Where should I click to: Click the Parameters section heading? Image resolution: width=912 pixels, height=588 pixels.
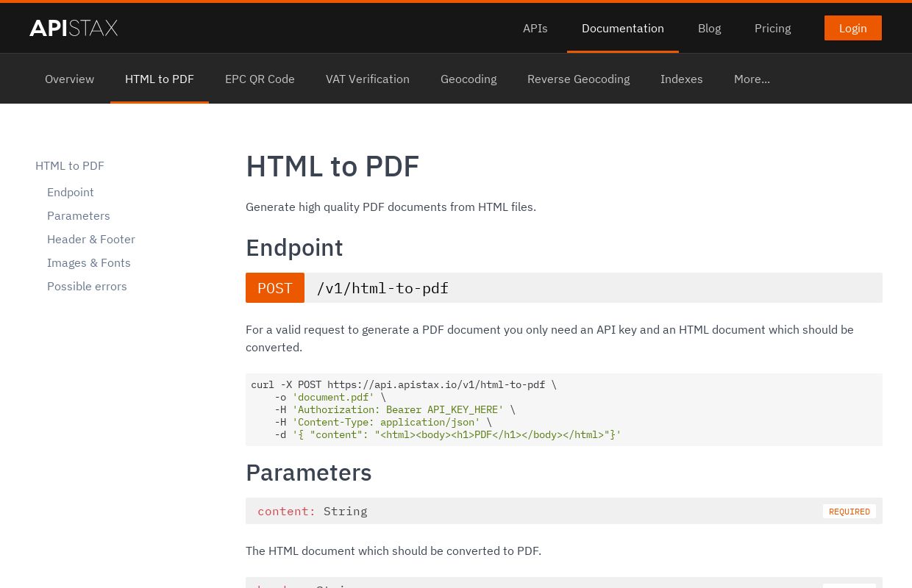pos(309,473)
